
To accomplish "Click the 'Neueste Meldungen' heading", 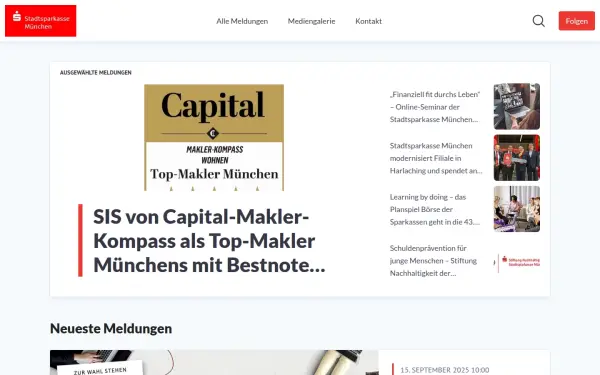I will [x=111, y=328].
